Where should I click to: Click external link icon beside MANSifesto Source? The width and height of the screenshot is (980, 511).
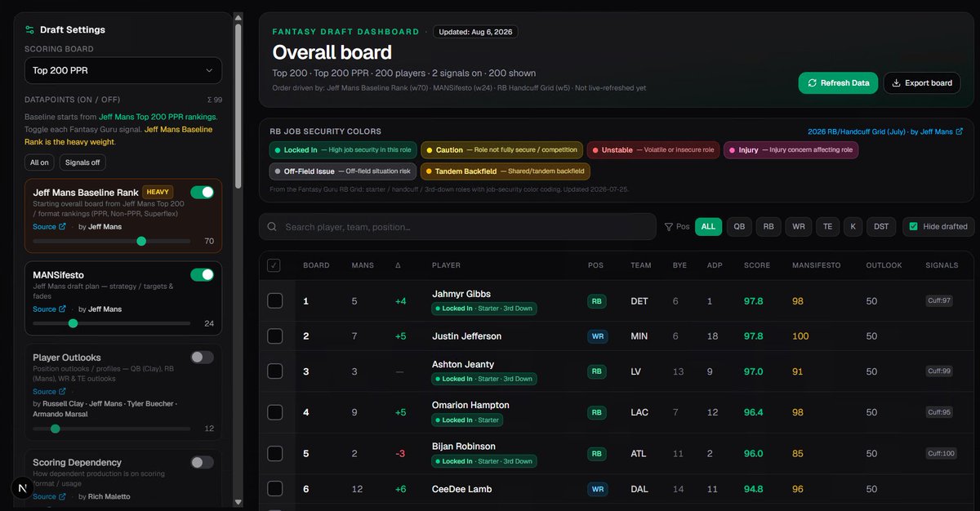[62, 309]
